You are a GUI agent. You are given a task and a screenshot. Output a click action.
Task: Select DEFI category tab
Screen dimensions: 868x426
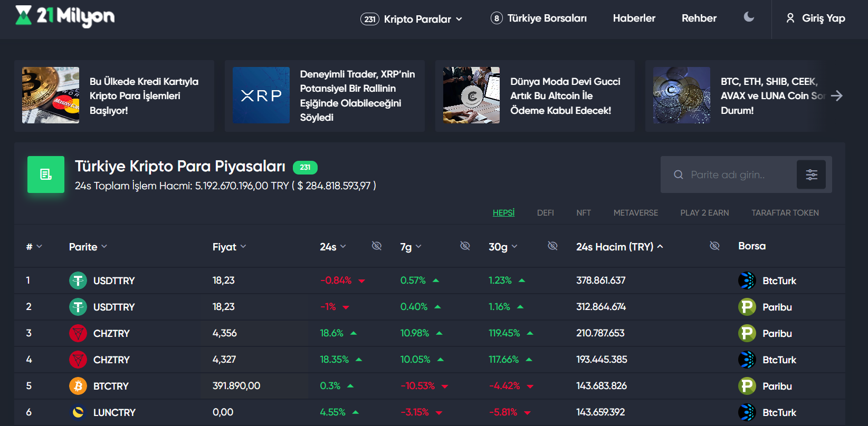pos(545,213)
